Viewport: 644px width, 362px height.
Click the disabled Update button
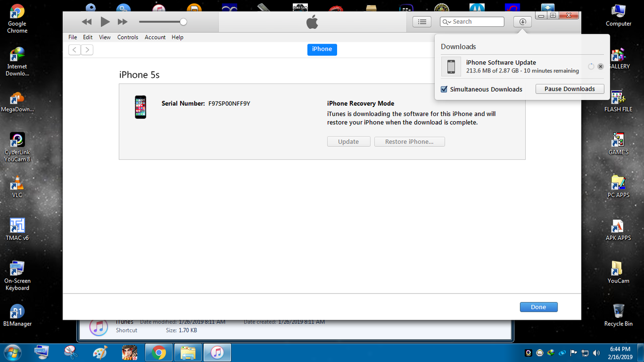click(x=348, y=142)
